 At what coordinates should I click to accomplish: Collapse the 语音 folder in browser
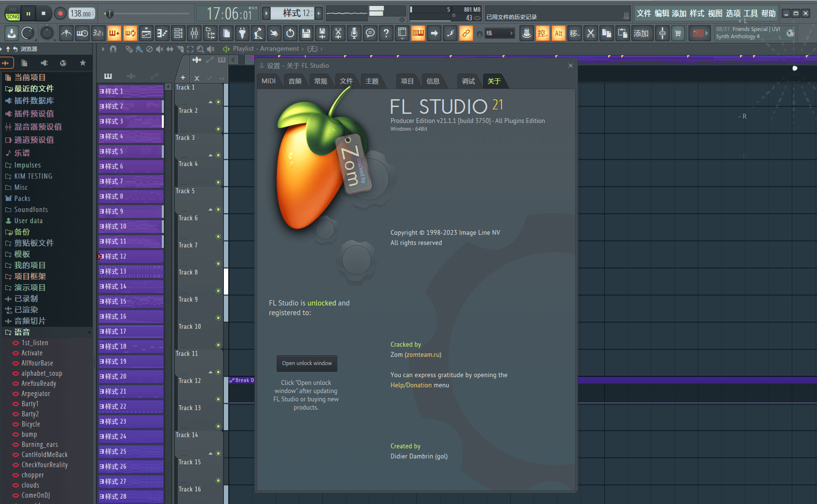(46, 332)
